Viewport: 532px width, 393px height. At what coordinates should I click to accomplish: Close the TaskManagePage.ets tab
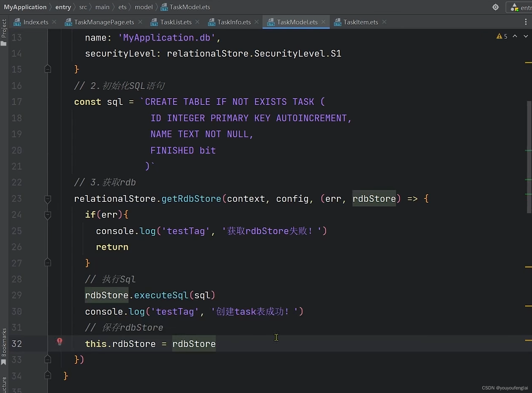tap(140, 22)
